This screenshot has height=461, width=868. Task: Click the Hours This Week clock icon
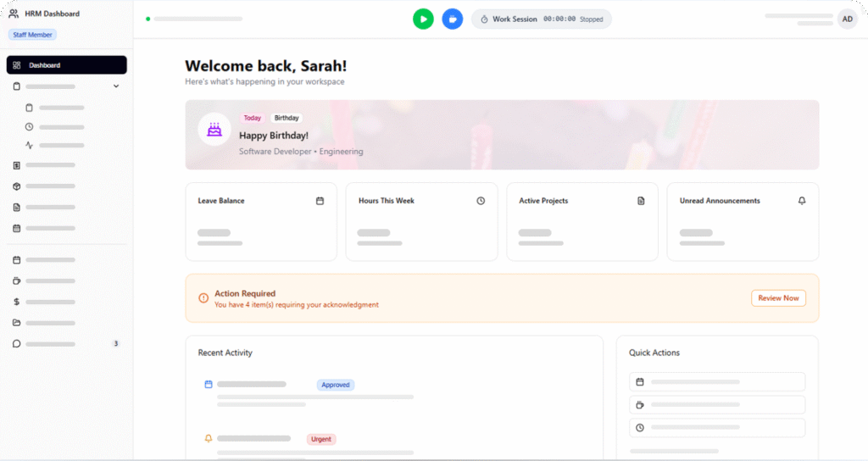coord(481,201)
